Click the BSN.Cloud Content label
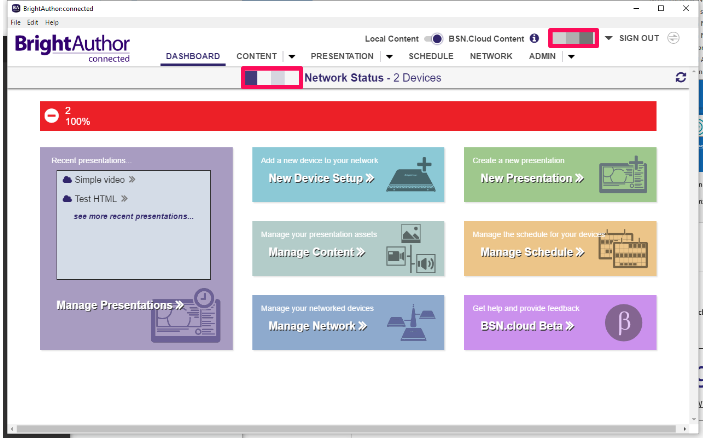The height and width of the screenshot is (441, 705). 486,39
